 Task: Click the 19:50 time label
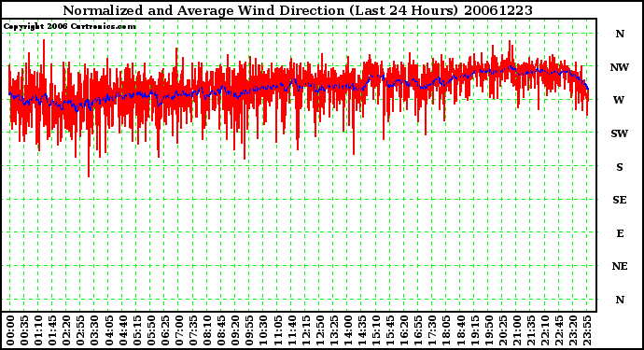pos(489,330)
